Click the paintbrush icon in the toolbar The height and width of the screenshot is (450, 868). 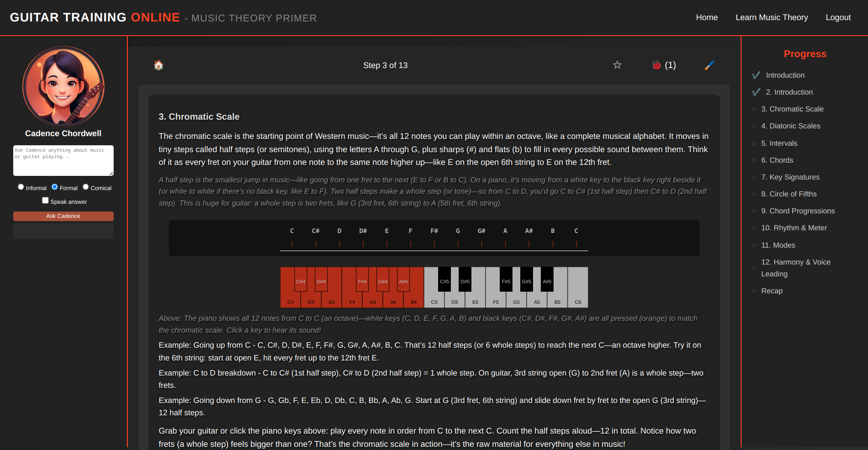(709, 65)
